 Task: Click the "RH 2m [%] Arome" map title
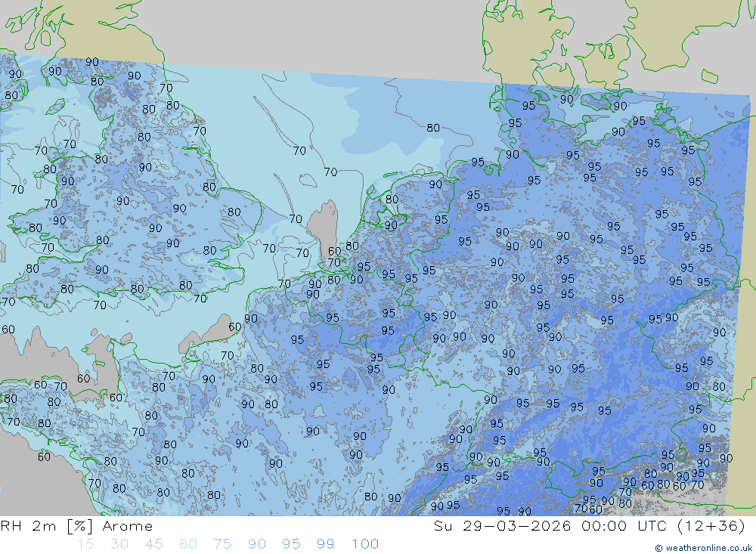point(76,526)
